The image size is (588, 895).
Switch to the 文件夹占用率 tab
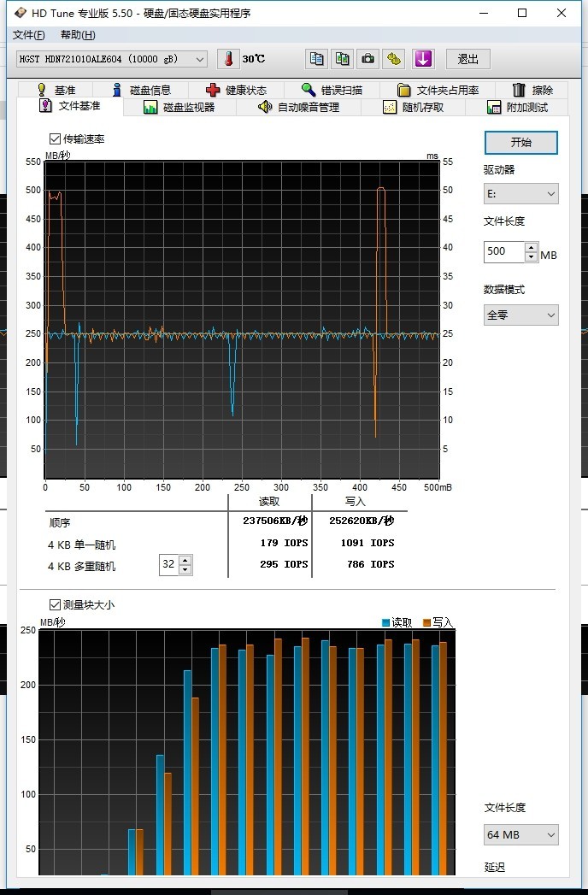pos(438,90)
